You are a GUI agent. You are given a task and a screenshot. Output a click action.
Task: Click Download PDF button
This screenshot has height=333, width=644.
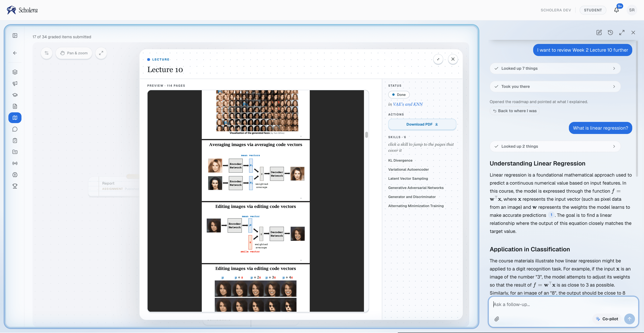(422, 124)
